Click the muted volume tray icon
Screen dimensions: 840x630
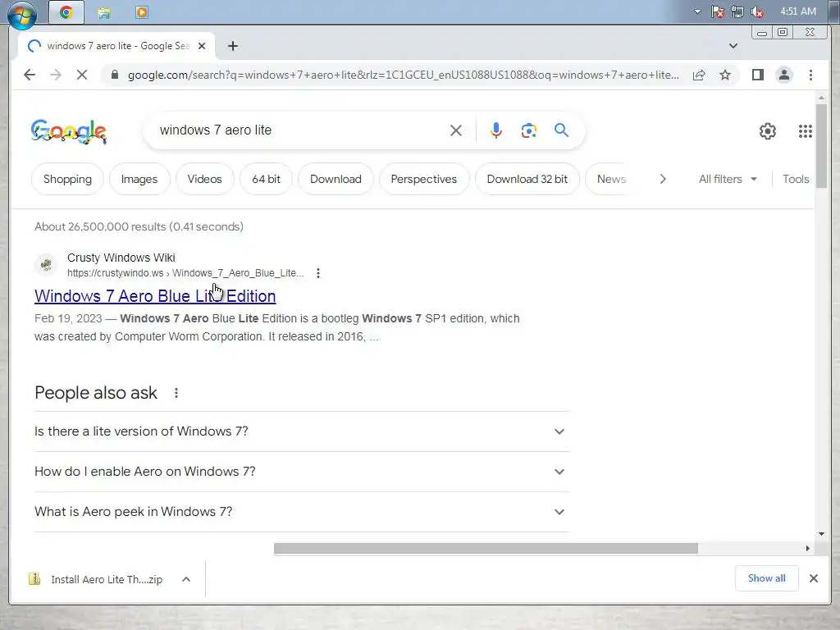pos(757,11)
